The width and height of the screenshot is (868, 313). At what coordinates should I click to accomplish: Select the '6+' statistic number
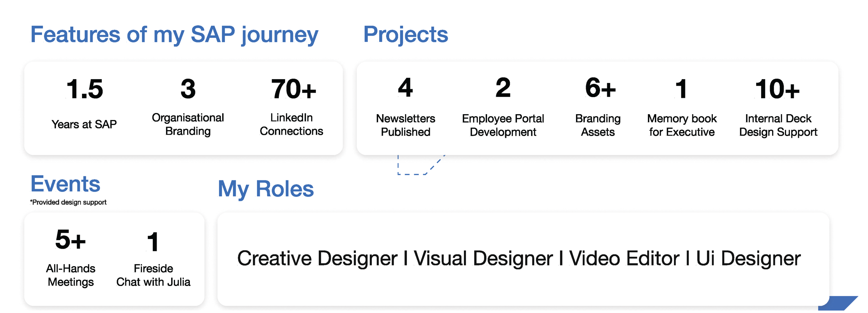tap(600, 88)
